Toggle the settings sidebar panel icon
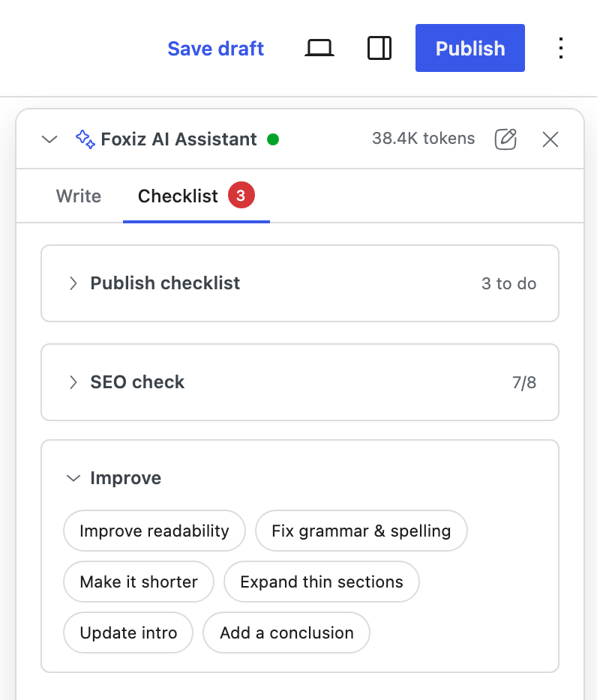This screenshot has height=700, width=597. pos(379,48)
